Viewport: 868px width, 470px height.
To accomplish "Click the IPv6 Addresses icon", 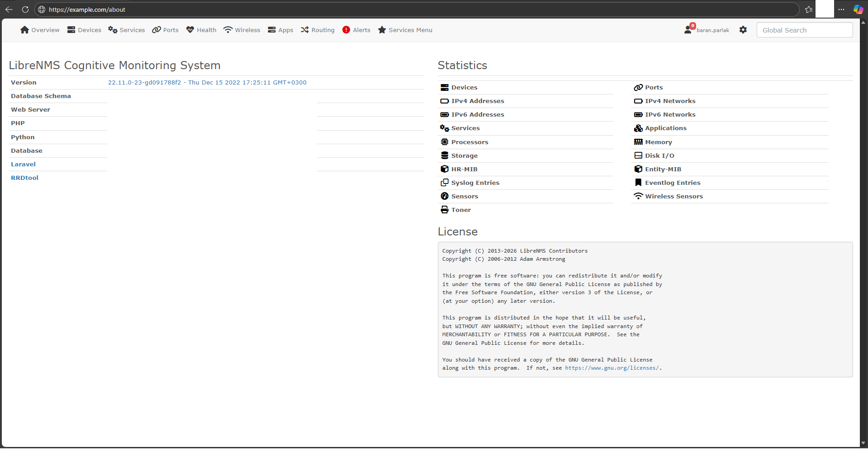I will [x=445, y=115].
